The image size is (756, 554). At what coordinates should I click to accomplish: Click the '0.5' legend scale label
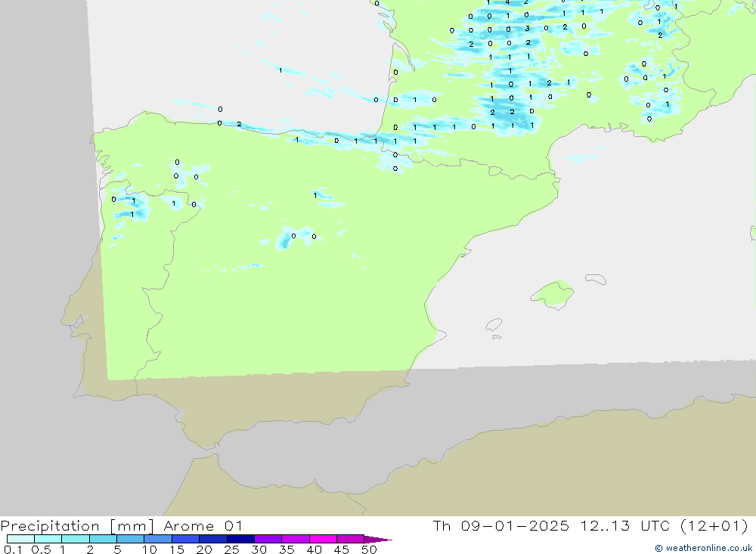coord(42,549)
